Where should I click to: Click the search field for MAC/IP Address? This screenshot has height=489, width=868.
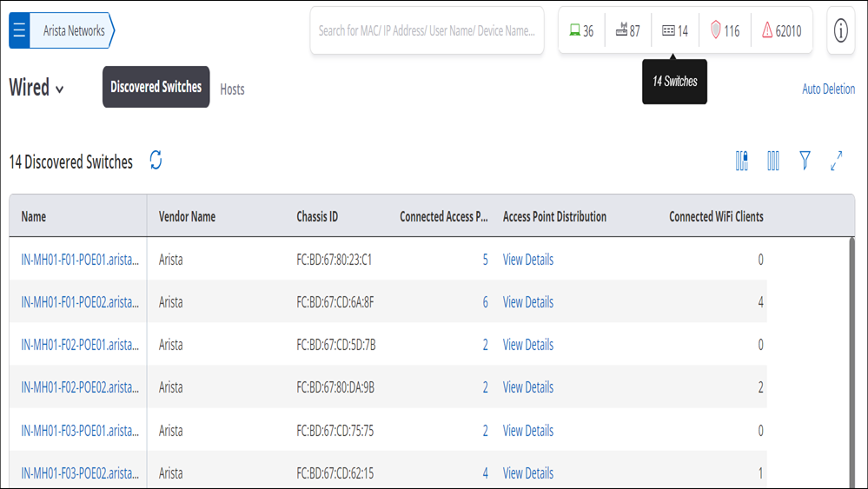point(427,31)
